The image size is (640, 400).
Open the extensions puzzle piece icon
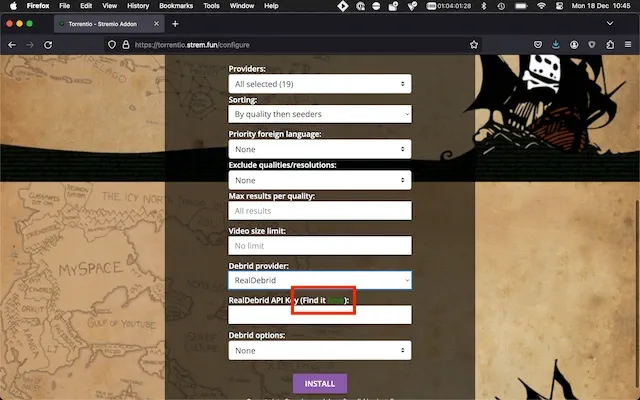[610, 45]
